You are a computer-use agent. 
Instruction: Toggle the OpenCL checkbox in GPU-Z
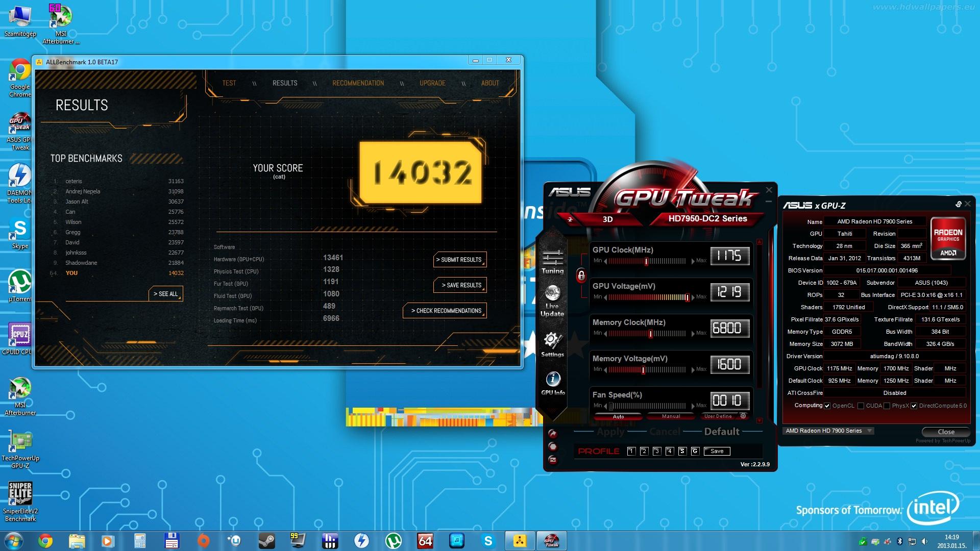827,406
